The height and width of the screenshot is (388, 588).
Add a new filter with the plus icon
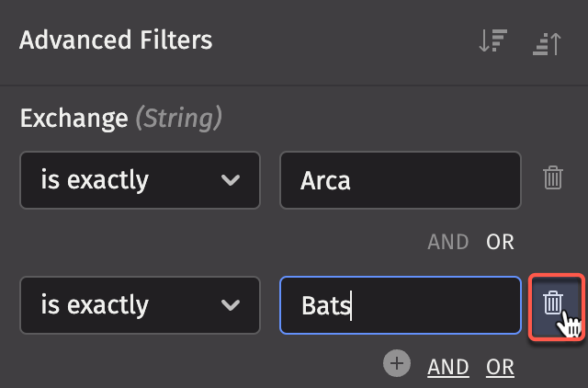(397, 365)
